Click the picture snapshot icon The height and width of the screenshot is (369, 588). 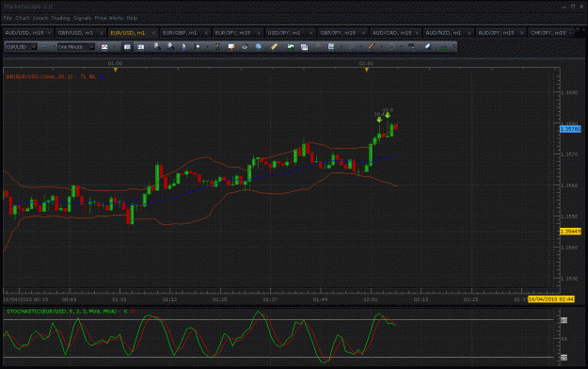tap(291, 47)
